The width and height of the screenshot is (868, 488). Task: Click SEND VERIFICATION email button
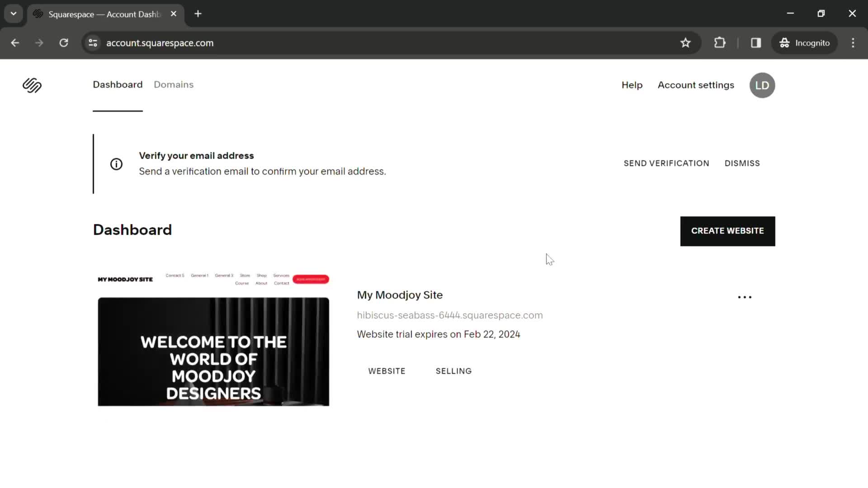pyautogui.click(x=666, y=163)
